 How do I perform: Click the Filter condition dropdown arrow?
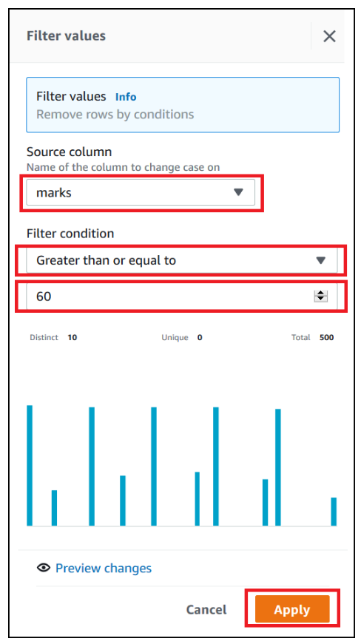pos(321,260)
